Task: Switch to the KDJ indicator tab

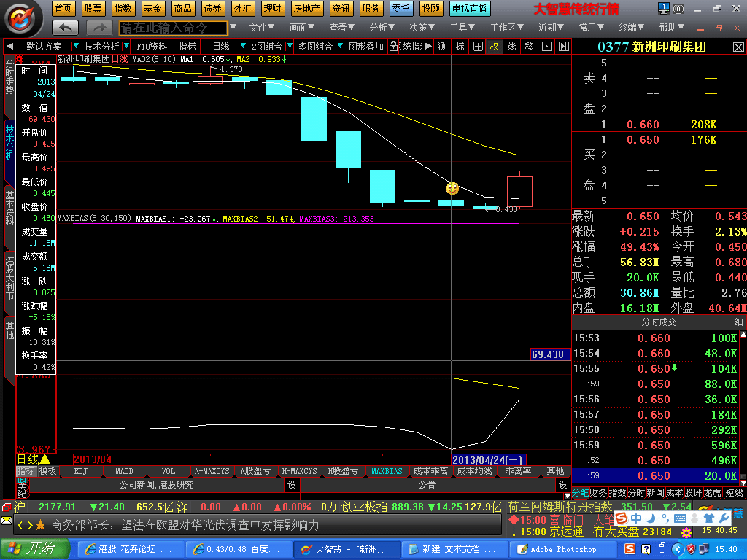Action: [81, 471]
